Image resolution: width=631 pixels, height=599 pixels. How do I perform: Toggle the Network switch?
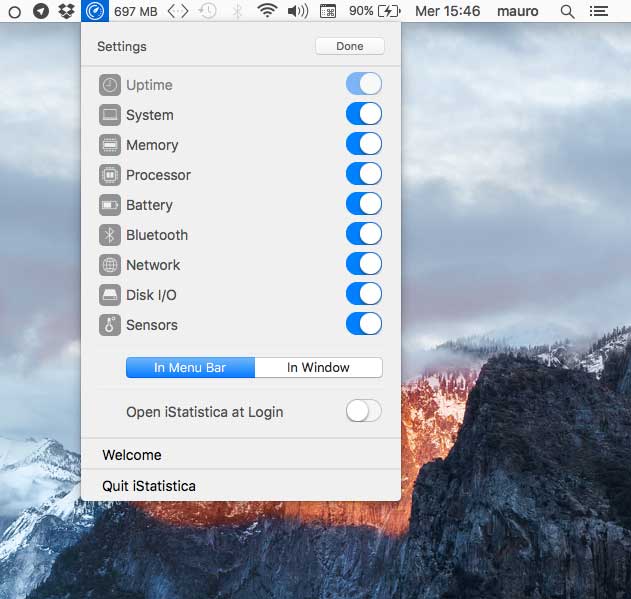364,264
